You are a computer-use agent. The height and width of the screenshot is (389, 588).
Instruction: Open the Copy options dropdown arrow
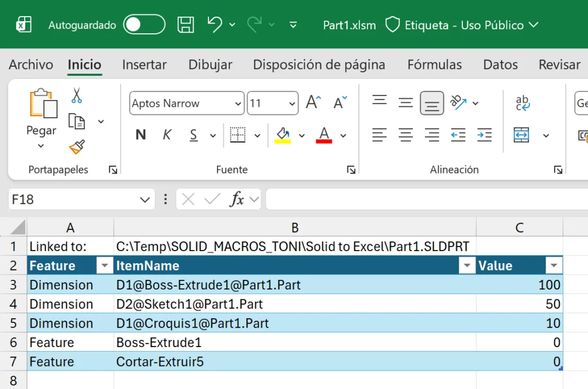[x=101, y=121]
